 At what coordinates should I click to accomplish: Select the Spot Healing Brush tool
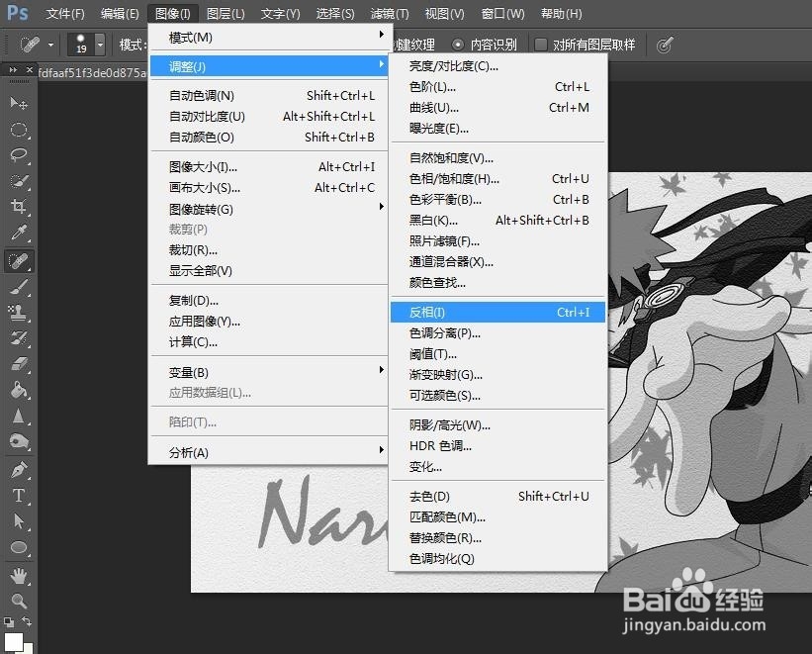pyautogui.click(x=19, y=261)
